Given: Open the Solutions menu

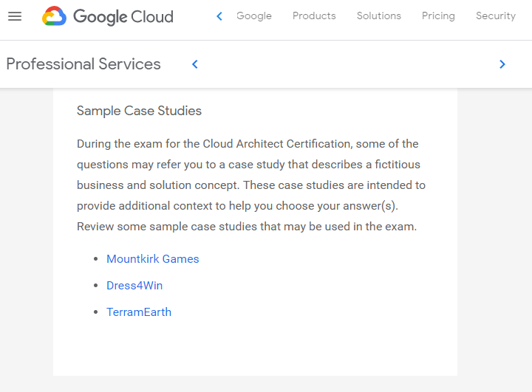Looking at the screenshot, I should (x=378, y=16).
